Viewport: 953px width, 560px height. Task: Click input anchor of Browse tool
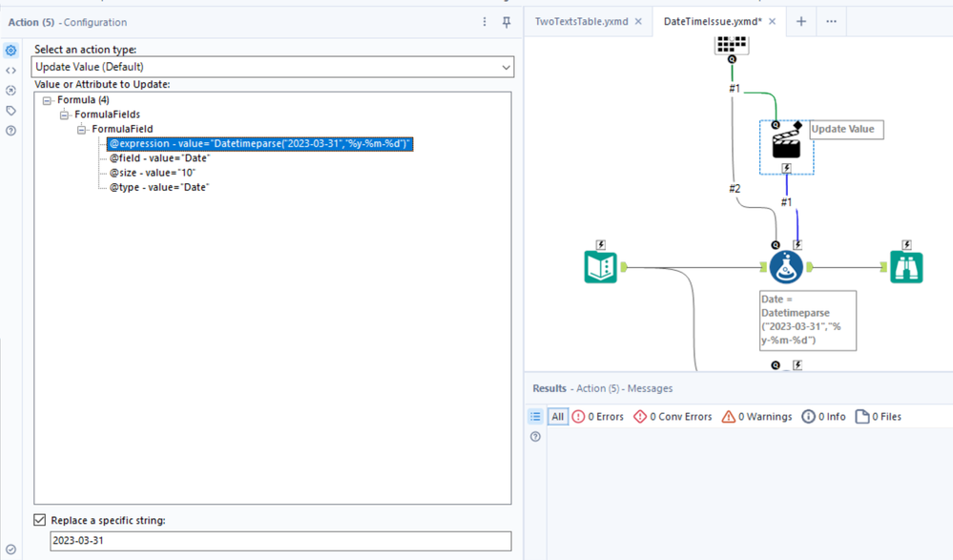click(x=883, y=267)
